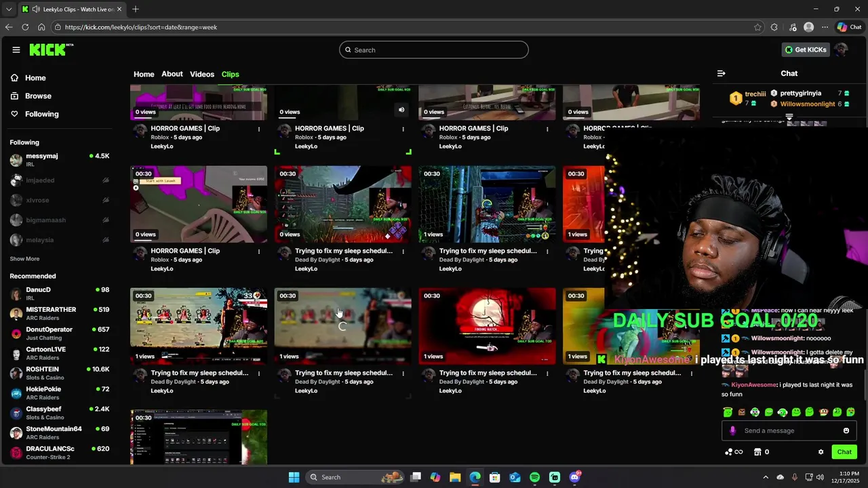Open Edge settings three-dot menu
This screenshot has height=488, width=868.
[x=825, y=27]
